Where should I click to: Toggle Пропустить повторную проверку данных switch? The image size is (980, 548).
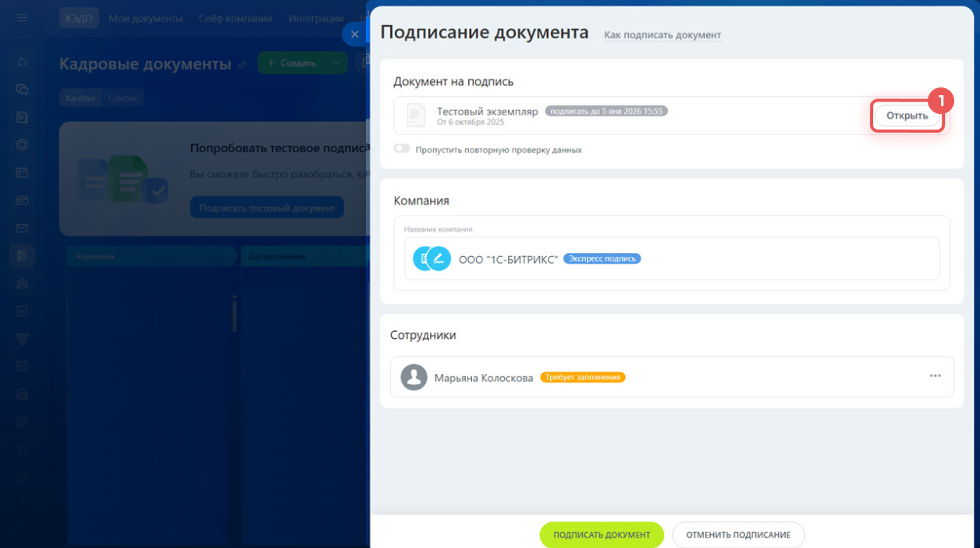pyautogui.click(x=402, y=149)
